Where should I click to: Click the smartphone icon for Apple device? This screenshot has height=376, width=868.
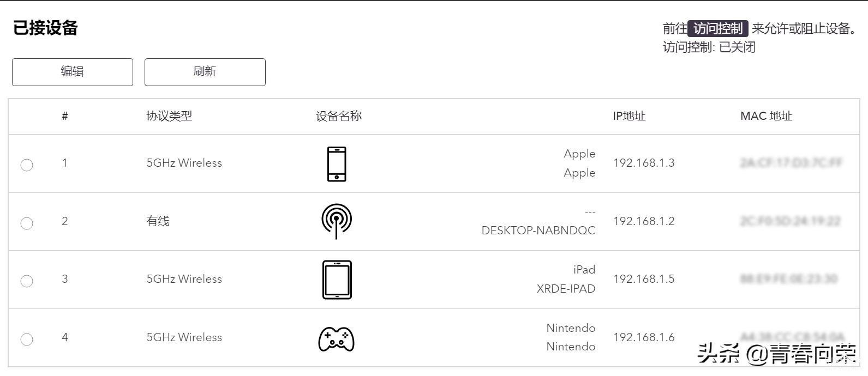click(x=337, y=163)
